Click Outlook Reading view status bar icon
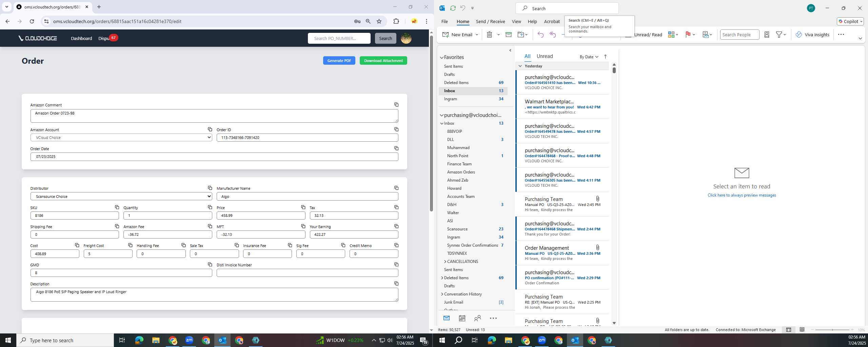The height and width of the screenshot is (347, 868). [x=802, y=330]
